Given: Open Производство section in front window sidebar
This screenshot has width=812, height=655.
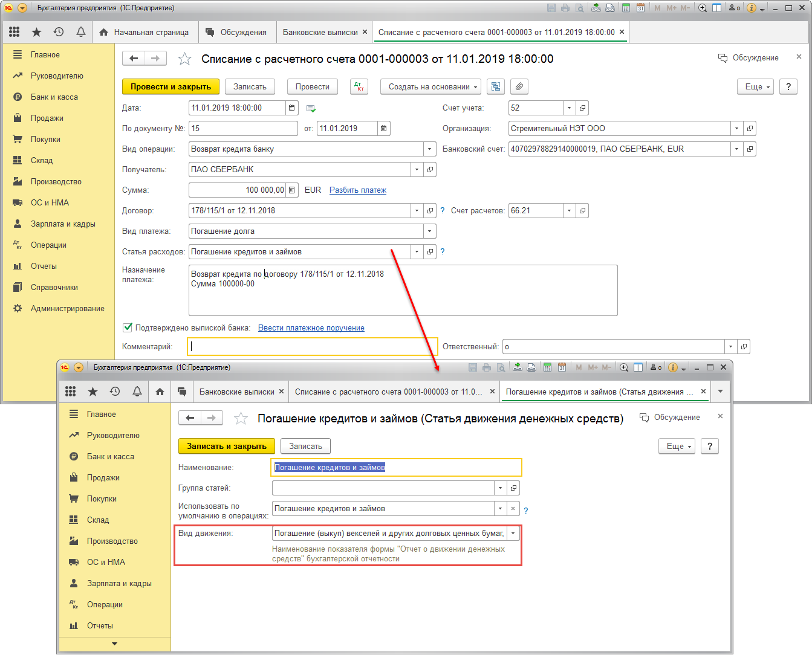Looking at the screenshot, I should pos(112,541).
